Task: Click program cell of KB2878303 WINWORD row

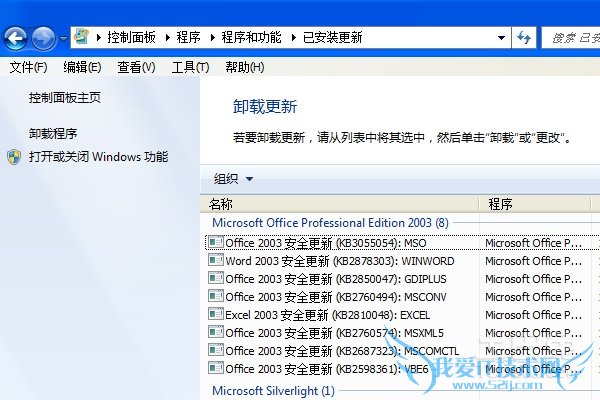Action: coord(533,261)
